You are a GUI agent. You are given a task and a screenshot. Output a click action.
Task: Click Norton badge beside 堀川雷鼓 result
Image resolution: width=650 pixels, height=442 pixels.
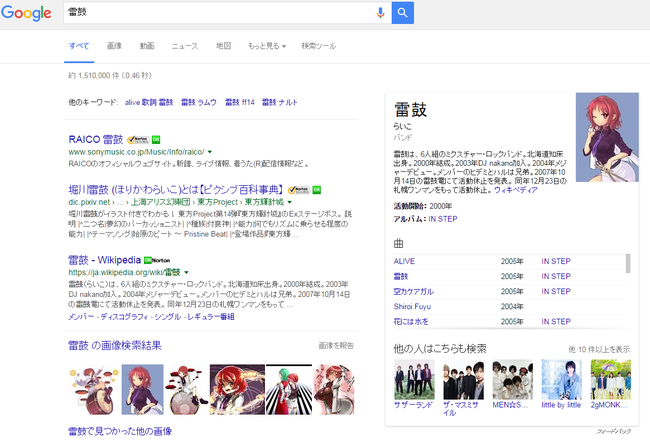pyautogui.click(x=299, y=190)
